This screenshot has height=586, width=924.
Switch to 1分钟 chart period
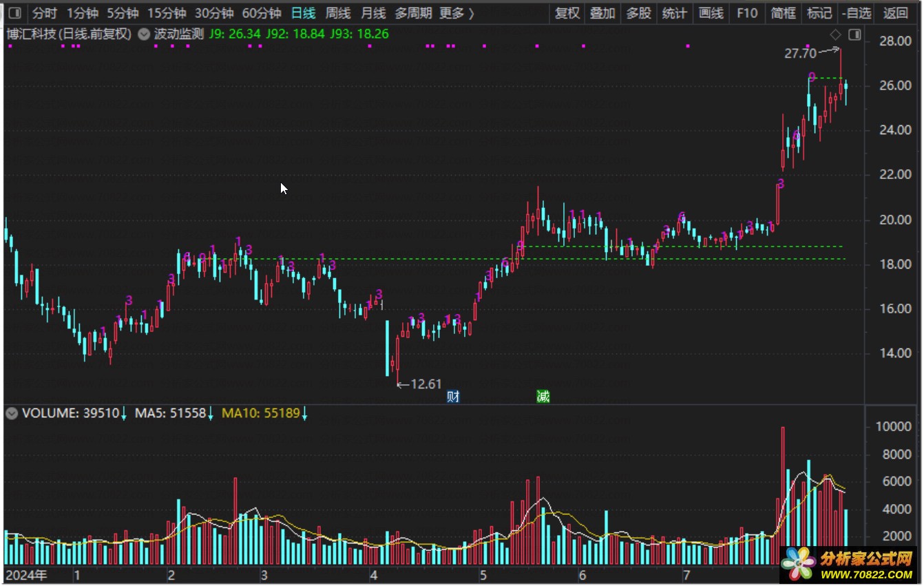click(83, 13)
